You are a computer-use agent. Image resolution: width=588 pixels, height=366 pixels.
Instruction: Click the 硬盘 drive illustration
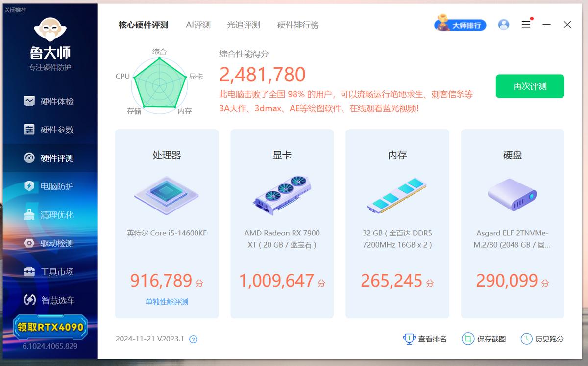513,195
